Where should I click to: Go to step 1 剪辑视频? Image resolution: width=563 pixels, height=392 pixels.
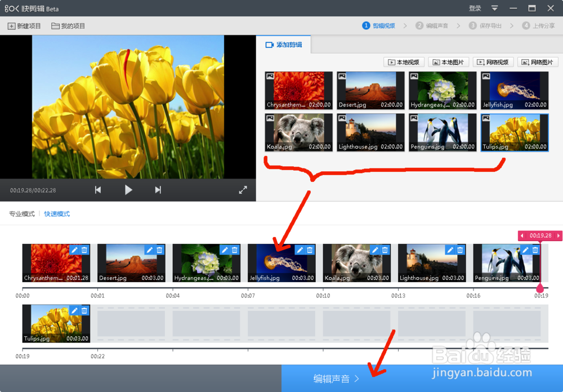pos(379,25)
